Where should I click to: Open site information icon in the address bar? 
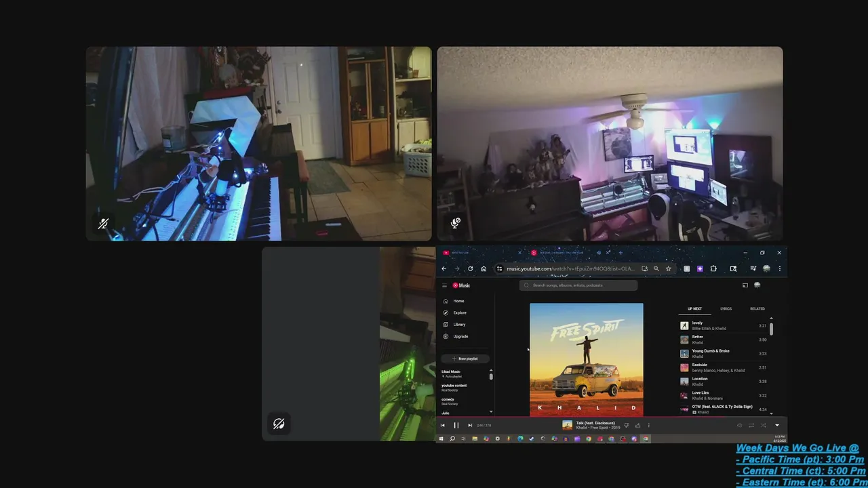pos(500,269)
